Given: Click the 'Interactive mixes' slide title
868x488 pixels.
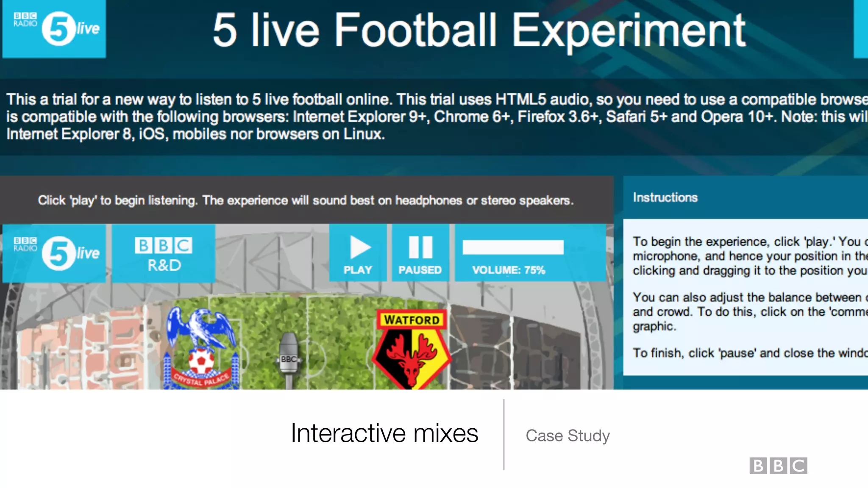Looking at the screenshot, I should (x=384, y=433).
